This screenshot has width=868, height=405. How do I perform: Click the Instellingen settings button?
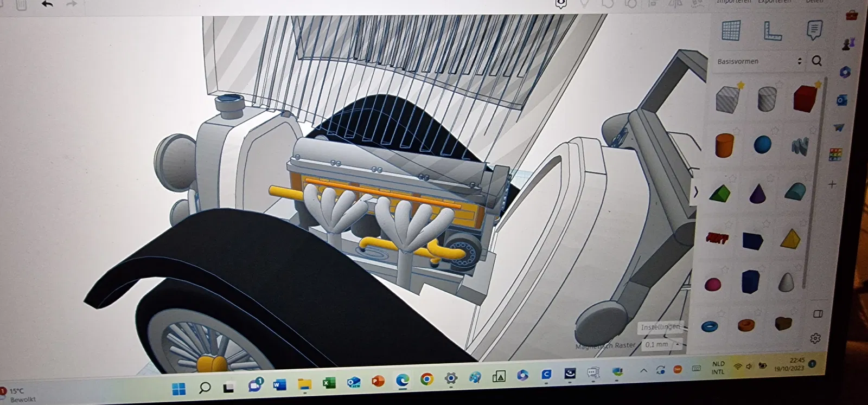660,327
